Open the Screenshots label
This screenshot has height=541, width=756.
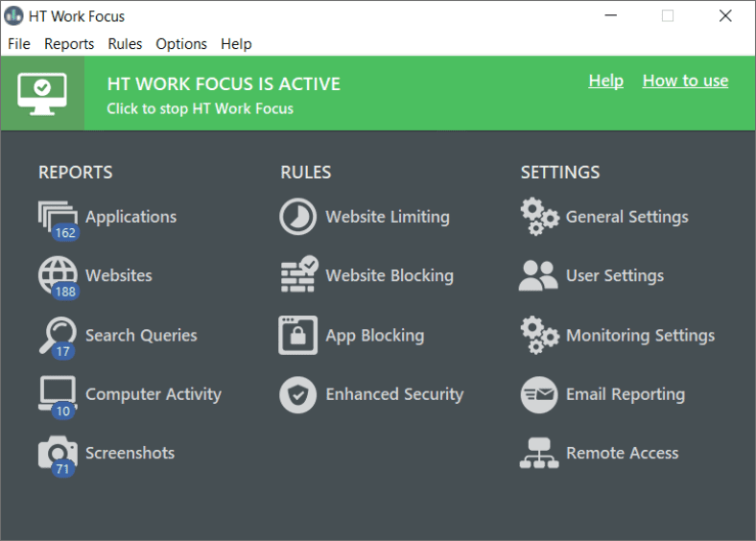pyautogui.click(x=130, y=453)
